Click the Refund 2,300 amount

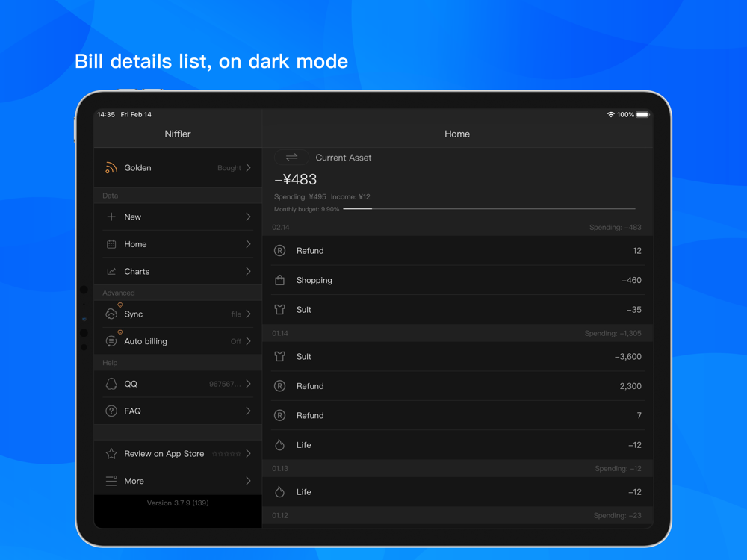coord(630,386)
